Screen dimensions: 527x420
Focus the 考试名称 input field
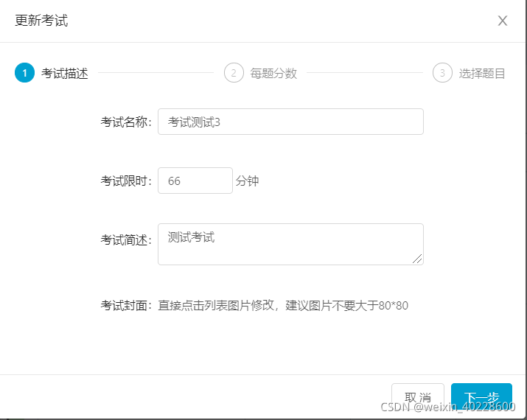[x=290, y=122]
